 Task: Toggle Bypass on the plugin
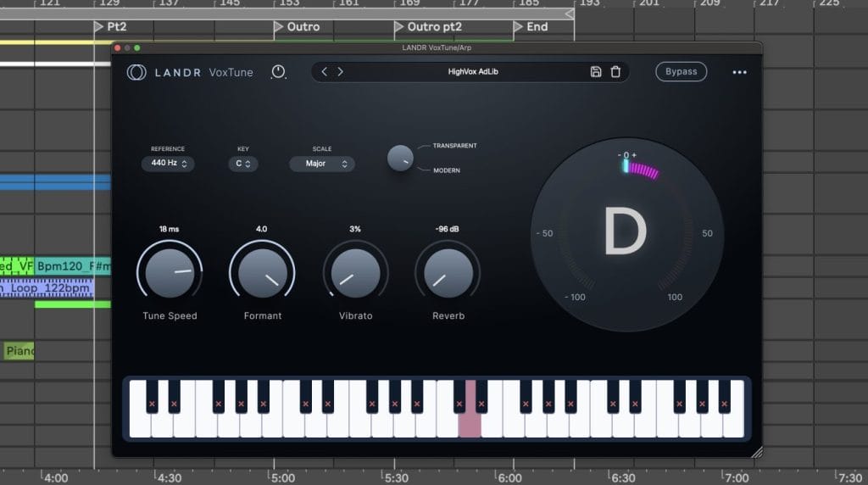coord(681,72)
